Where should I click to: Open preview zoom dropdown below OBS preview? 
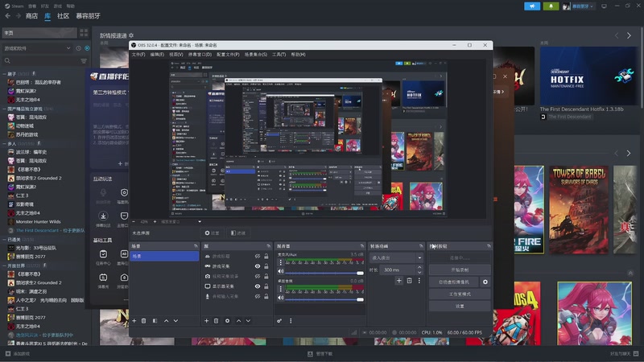pos(200,222)
